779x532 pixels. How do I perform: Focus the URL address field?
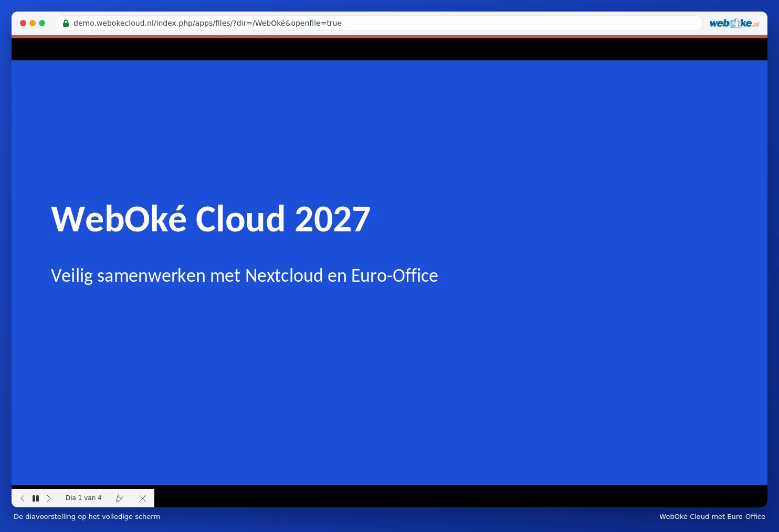point(378,23)
